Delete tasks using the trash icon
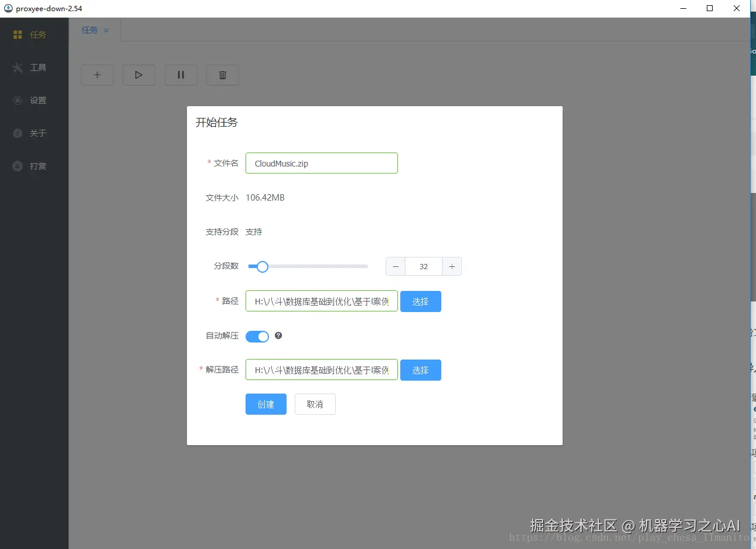Screen dimensions: 756x549 pyautogui.click(x=222, y=74)
